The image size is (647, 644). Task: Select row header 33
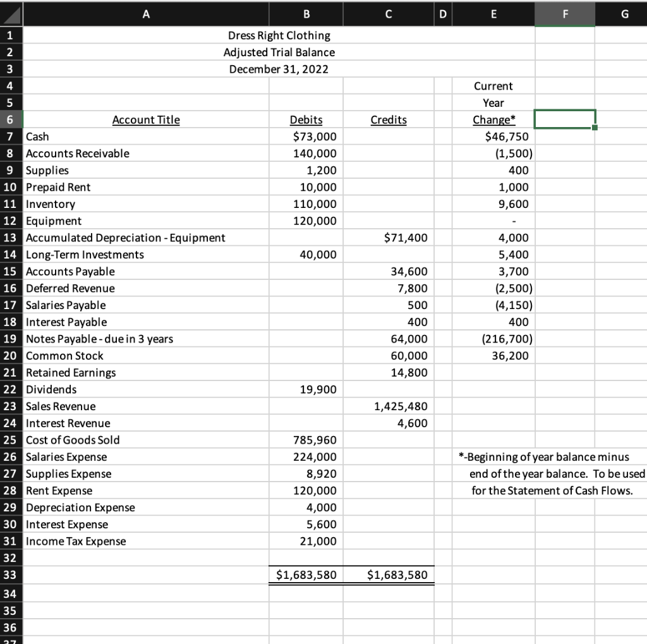point(11,574)
